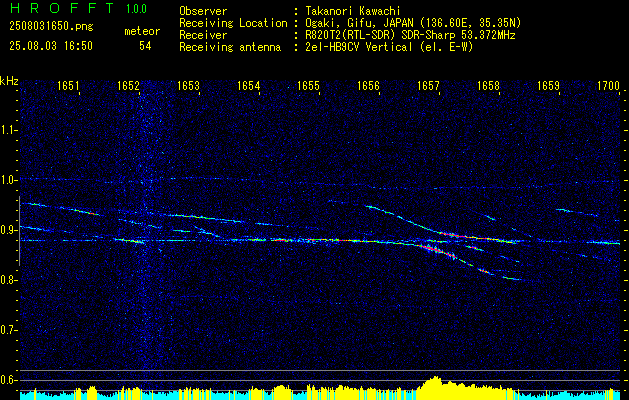Select location text Ogaki, Gifu, JAPAN

(358, 23)
